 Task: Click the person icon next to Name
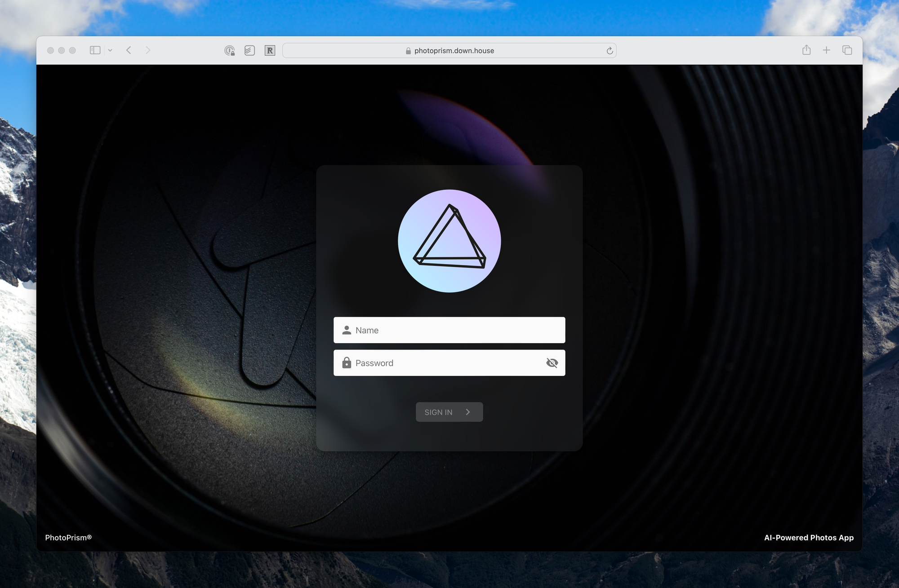[x=346, y=329]
